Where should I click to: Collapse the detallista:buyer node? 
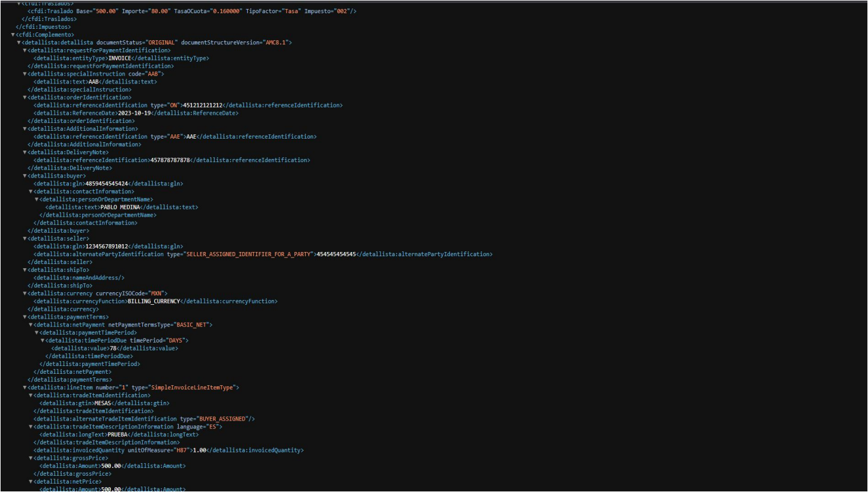tap(25, 176)
